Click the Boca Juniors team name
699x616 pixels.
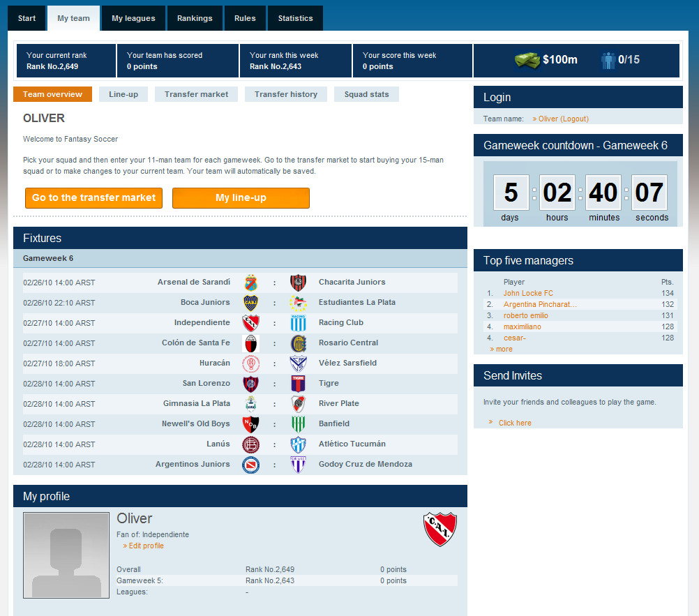tap(206, 302)
